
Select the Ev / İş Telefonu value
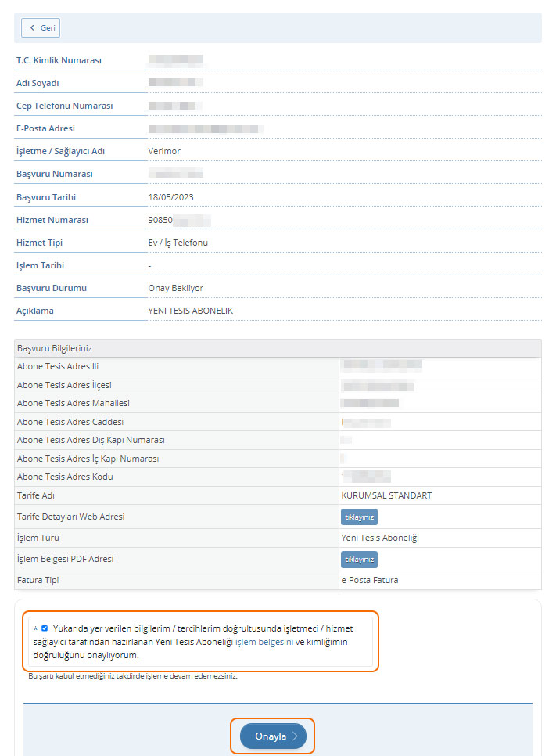(x=178, y=243)
